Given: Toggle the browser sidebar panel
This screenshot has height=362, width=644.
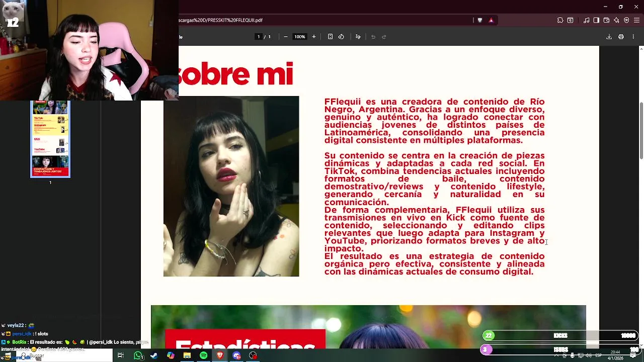Looking at the screenshot, I should [596, 20].
